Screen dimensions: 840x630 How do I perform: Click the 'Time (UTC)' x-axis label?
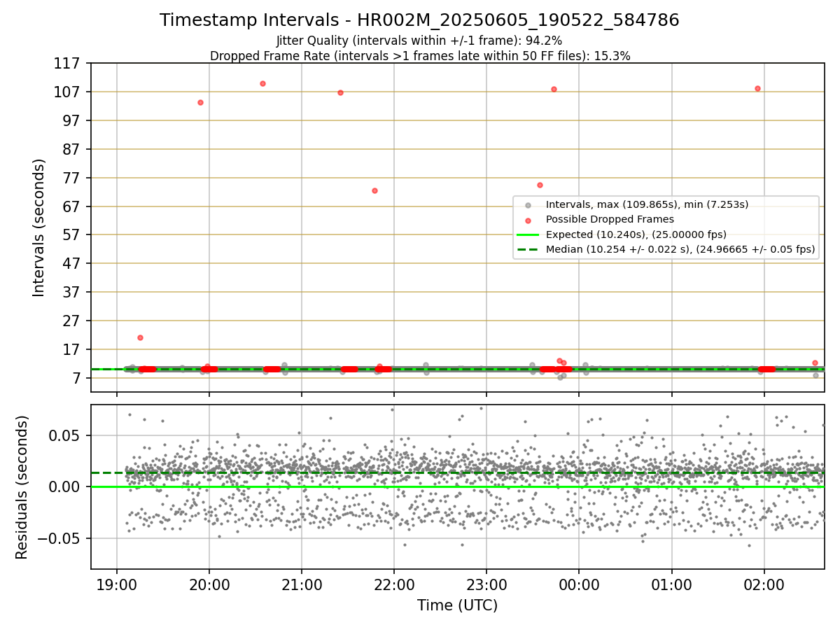coord(457,605)
